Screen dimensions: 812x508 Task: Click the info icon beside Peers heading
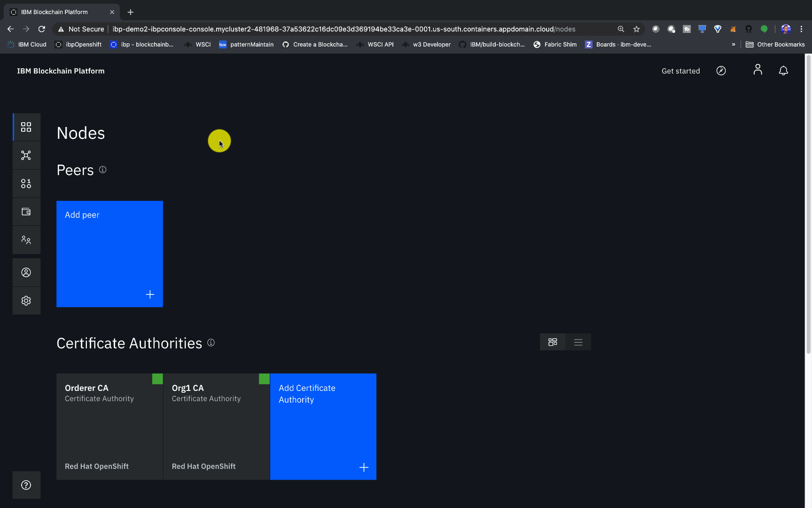(x=102, y=169)
